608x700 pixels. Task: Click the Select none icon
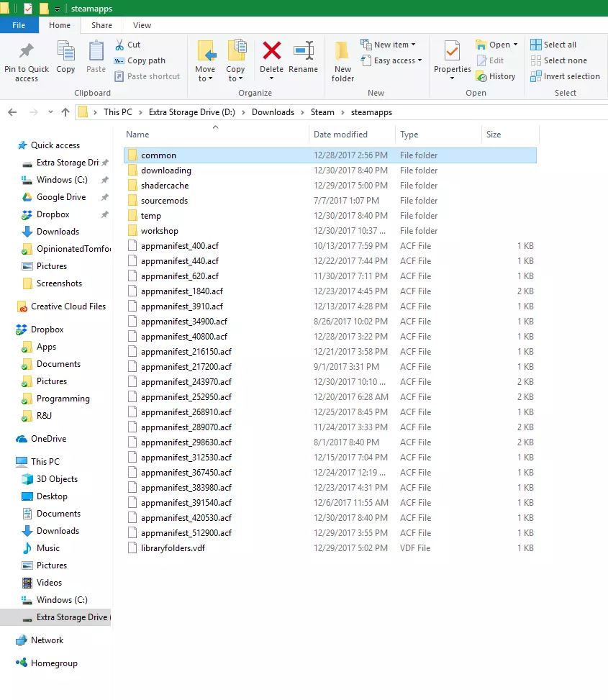coord(535,60)
